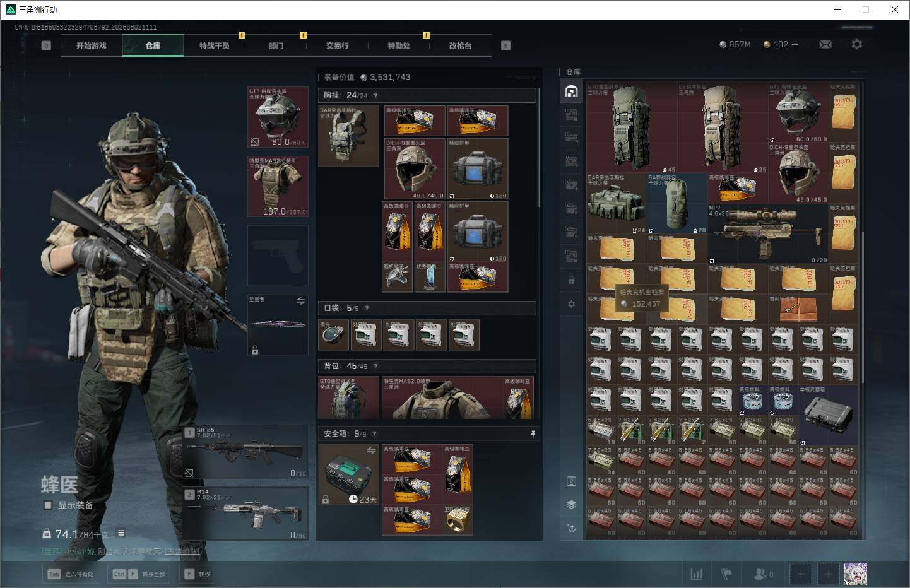
Task: Click the E key icon right of tabs
Action: click(505, 45)
